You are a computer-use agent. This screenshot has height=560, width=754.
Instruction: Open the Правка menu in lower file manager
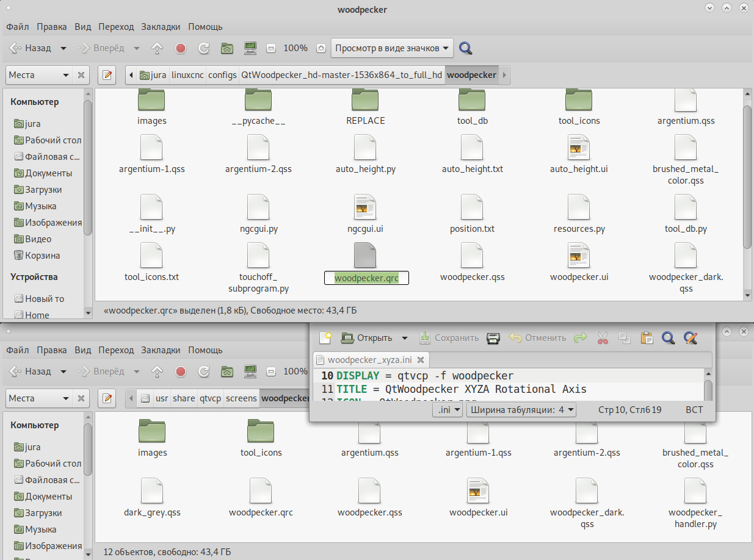52,350
